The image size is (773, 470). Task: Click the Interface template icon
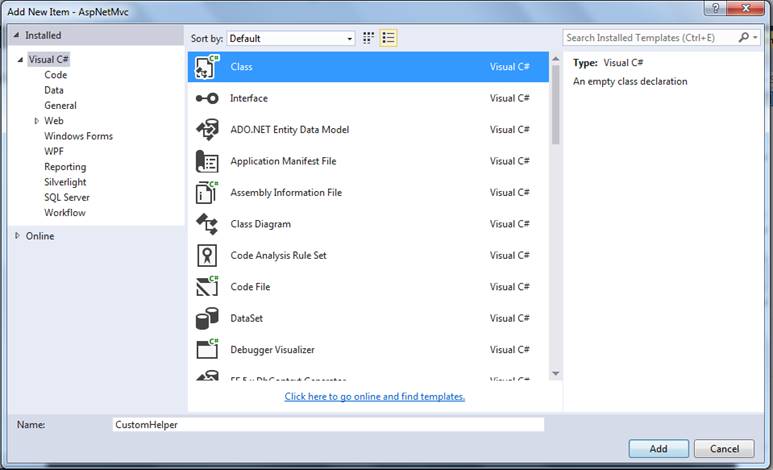point(207,98)
